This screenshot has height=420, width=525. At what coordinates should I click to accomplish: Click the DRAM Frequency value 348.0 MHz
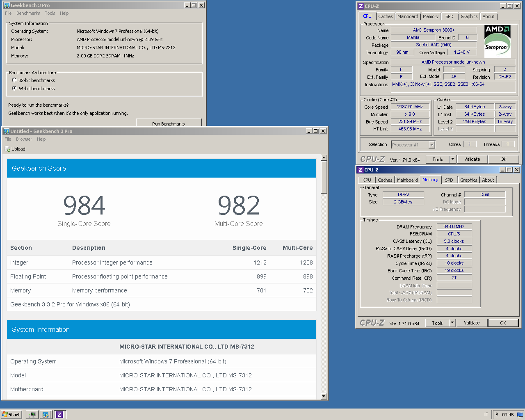pos(454,226)
